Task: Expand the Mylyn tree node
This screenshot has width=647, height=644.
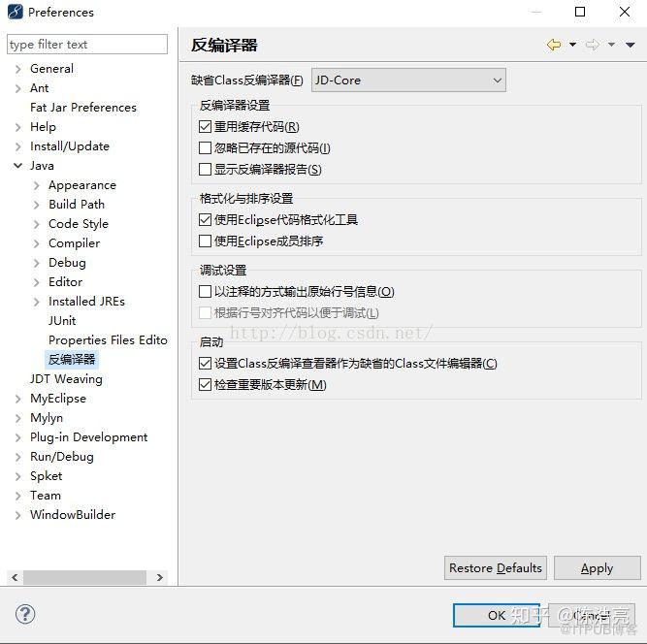Action: click(17, 418)
